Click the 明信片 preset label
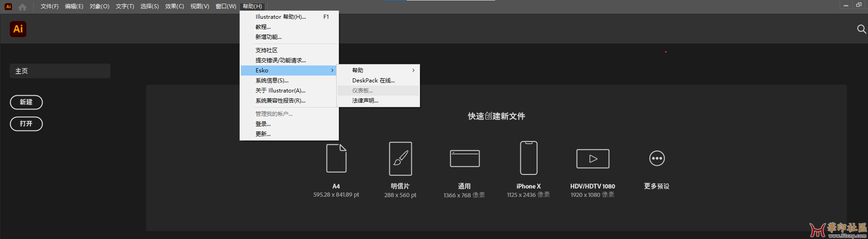868x239 pixels. click(x=400, y=186)
